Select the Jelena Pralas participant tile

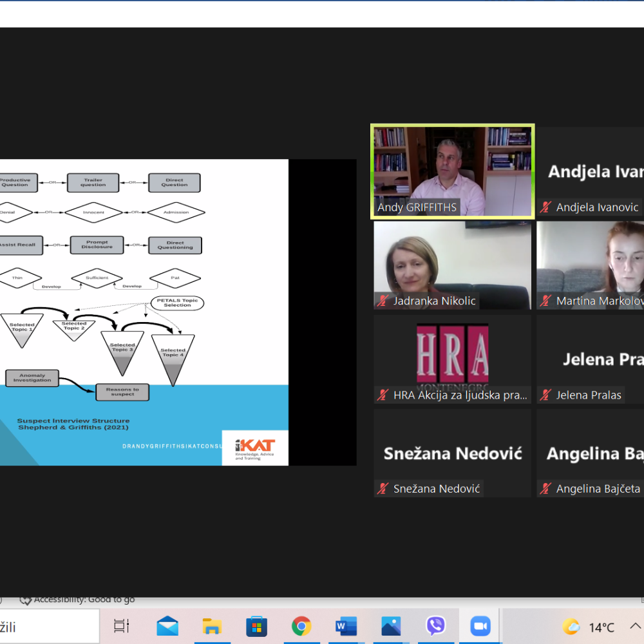tap(590, 359)
